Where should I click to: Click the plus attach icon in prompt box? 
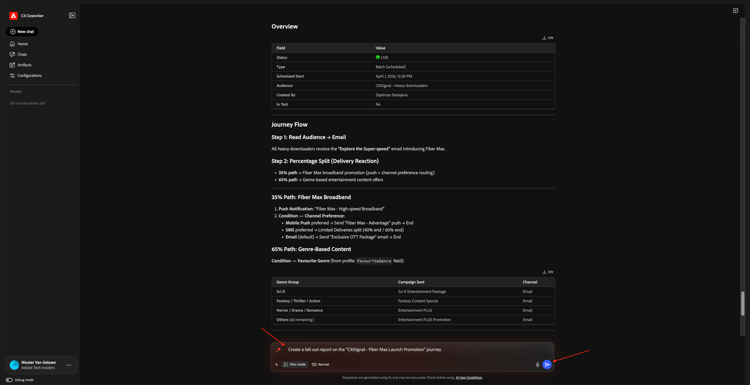tap(276, 364)
